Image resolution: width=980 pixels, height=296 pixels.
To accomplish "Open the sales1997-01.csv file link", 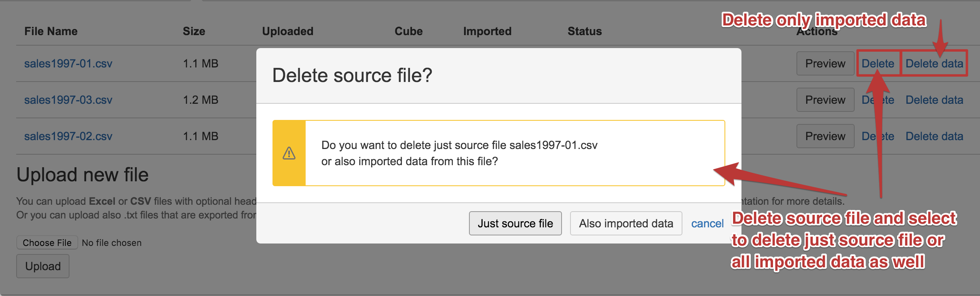I will tap(68, 63).
